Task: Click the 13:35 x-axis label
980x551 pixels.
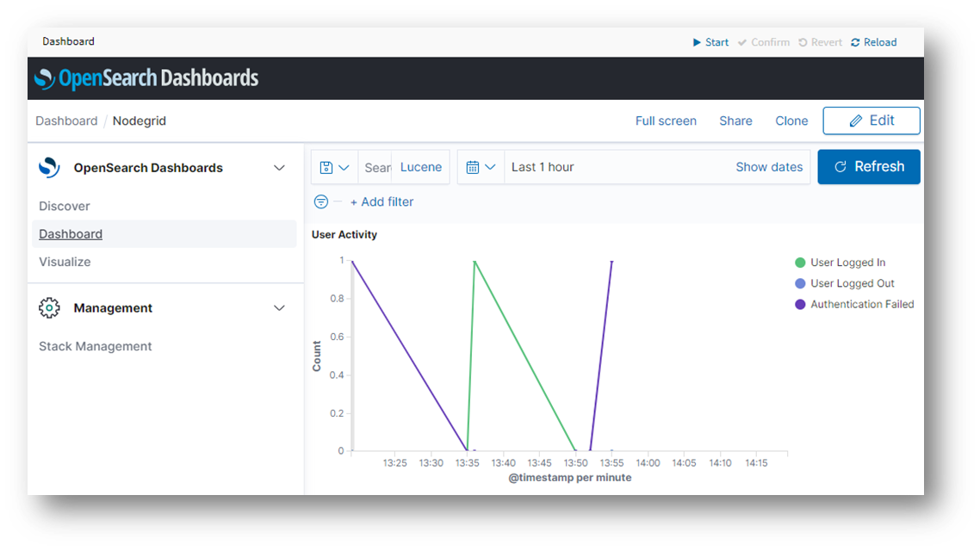Action: pos(467,463)
